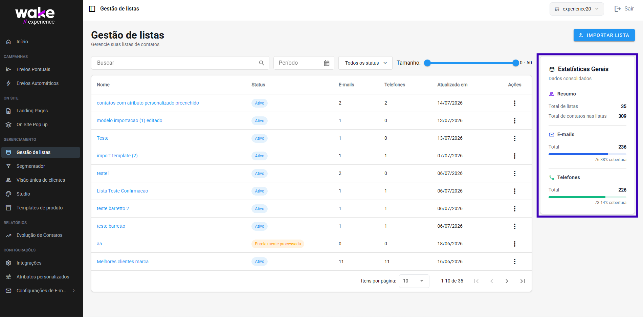This screenshot has width=644, height=317.
Task: Click the 'Parcialmente processada' status badge
Action: pyautogui.click(x=277, y=244)
